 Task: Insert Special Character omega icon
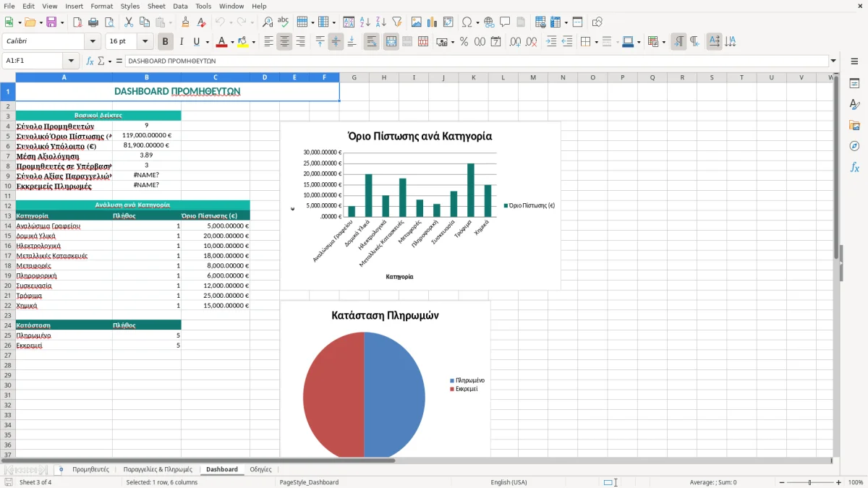pos(467,22)
